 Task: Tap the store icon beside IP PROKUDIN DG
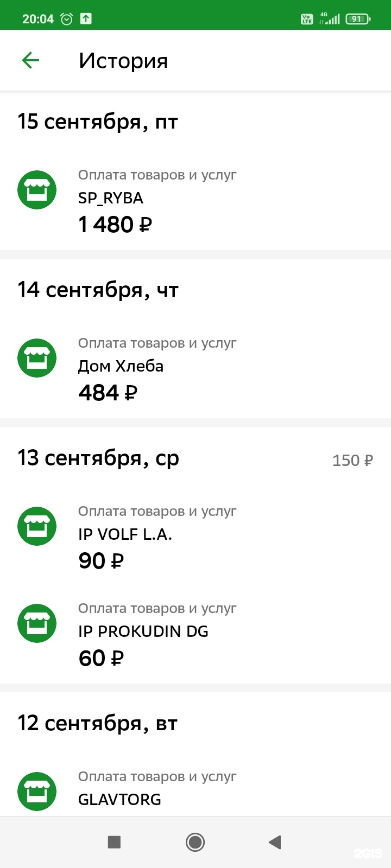37,623
